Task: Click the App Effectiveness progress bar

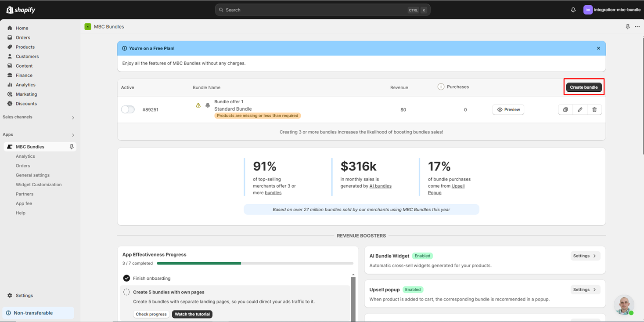Action: tap(255, 264)
